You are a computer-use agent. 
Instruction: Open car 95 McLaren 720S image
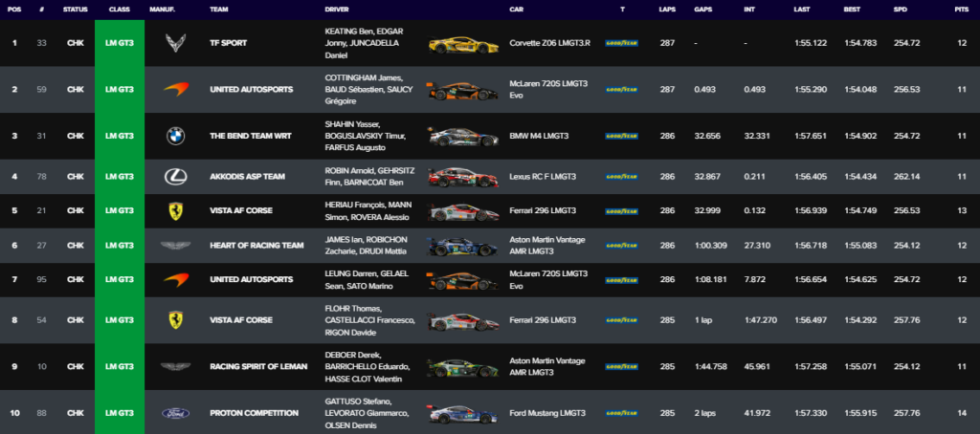pyautogui.click(x=462, y=281)
